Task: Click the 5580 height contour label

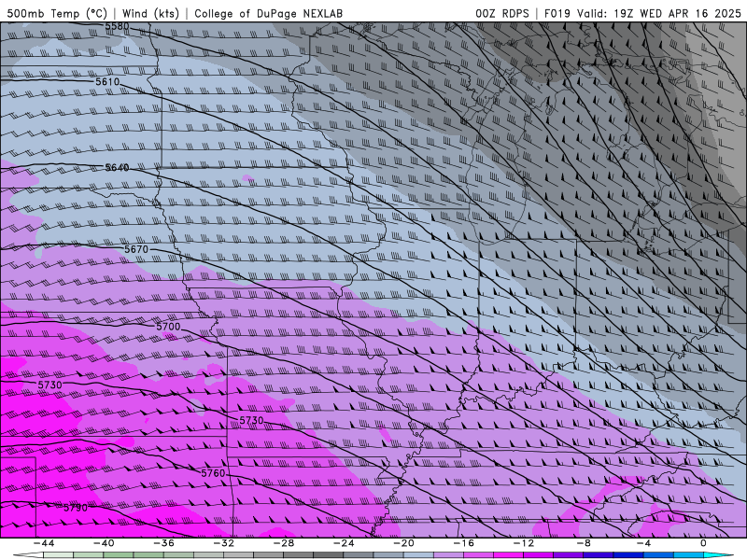Action: [118, 26]
